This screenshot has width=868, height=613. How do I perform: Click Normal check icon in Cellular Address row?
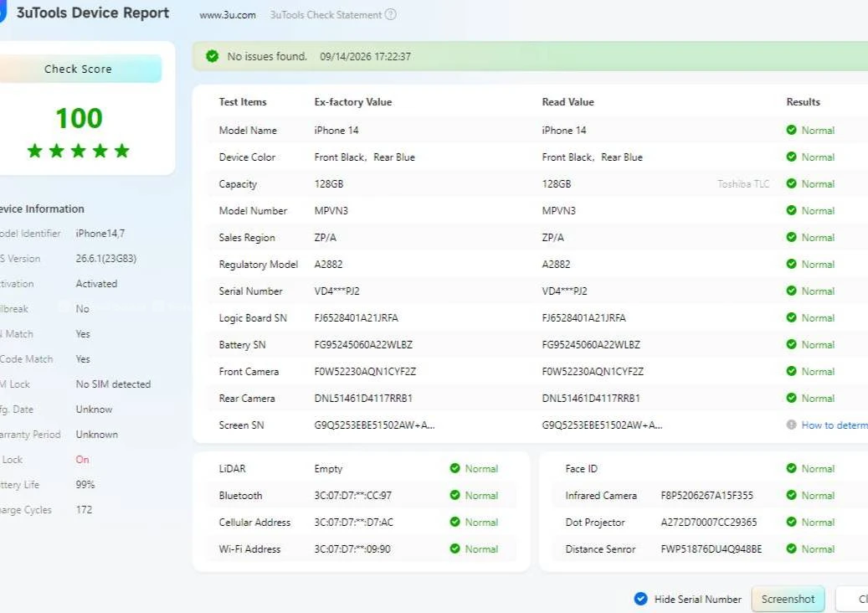pos(455,522)
